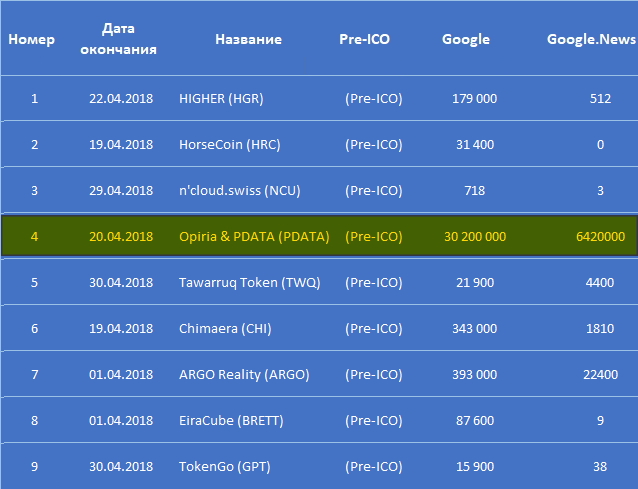Click the 'Номер' column header
The image size is (638, 489).
(x=31, y=39)
